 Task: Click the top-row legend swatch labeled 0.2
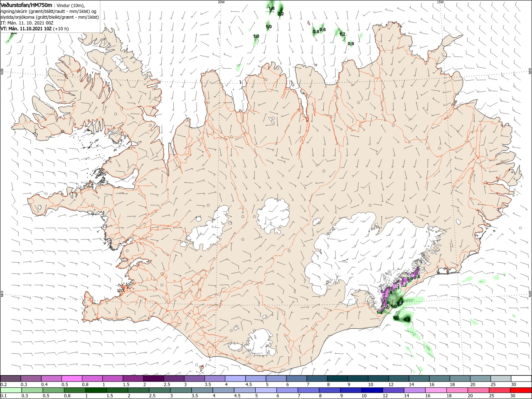pos(10,379)
